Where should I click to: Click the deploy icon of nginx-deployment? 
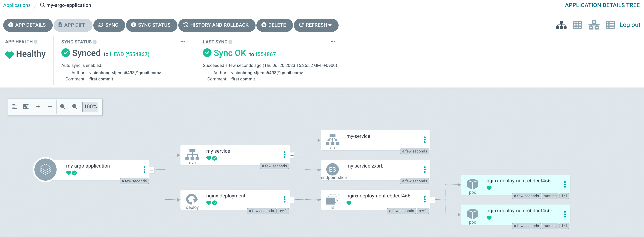[x=192, y=199]
